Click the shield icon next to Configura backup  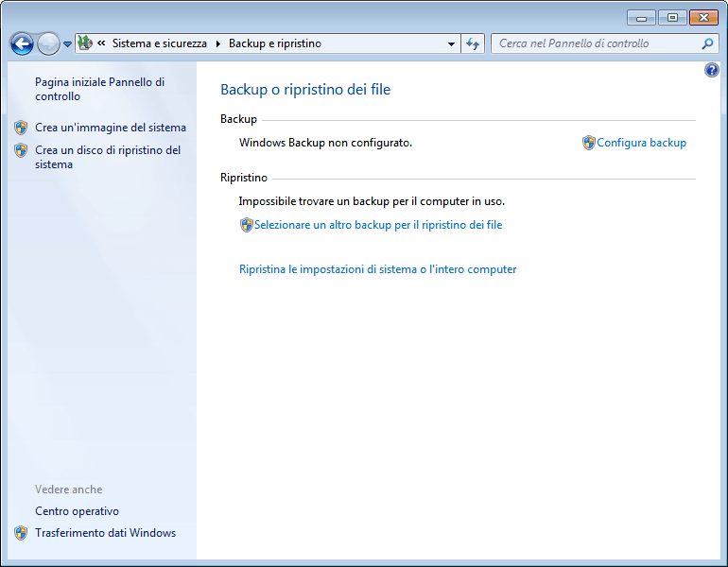[589, 143]
